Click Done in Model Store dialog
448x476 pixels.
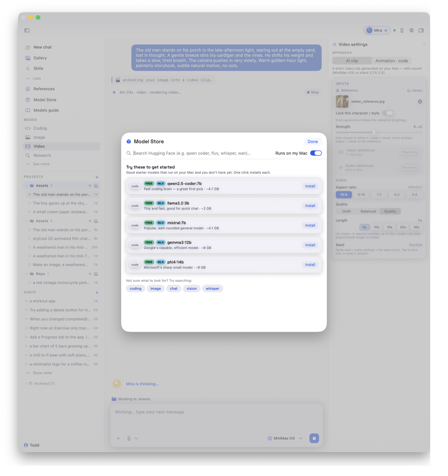point(313,141)
